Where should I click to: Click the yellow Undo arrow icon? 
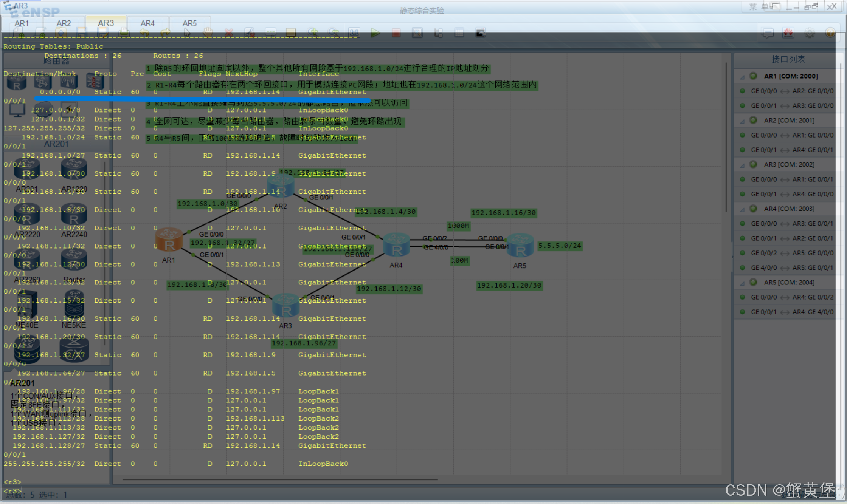(144, 33)
